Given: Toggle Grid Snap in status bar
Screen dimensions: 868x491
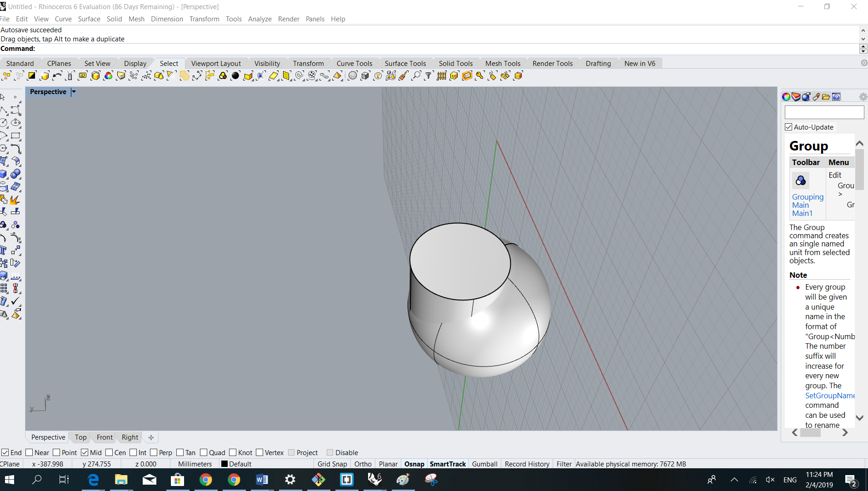Looking at the screenshot, I should pos(332,464).
